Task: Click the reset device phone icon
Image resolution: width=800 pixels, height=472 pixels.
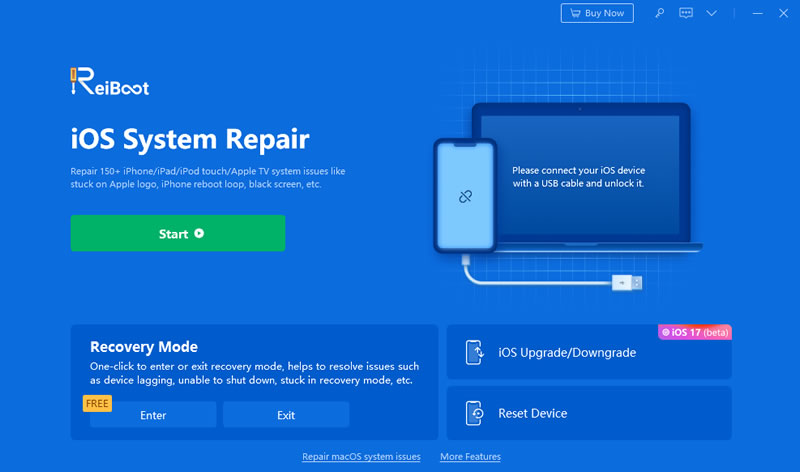Action: (x=474, y=413)
